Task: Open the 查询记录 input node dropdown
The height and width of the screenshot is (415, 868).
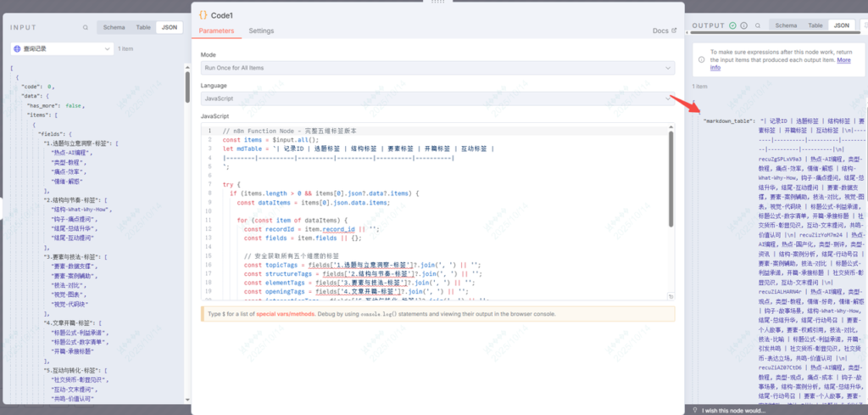Action: point(61,49)
